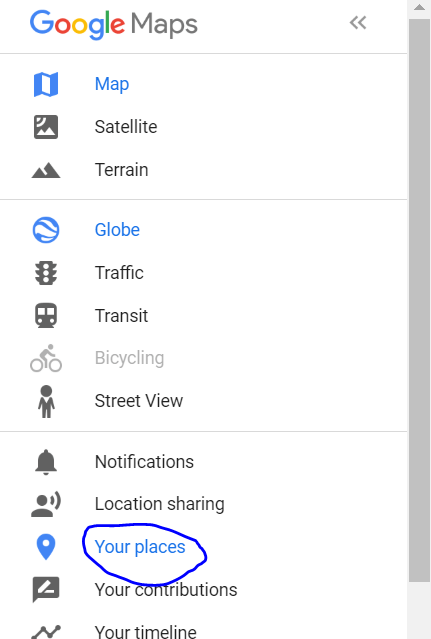Open Your contributions
The image size is (431, 639).
pyautogui.click(x=166, y=590)
